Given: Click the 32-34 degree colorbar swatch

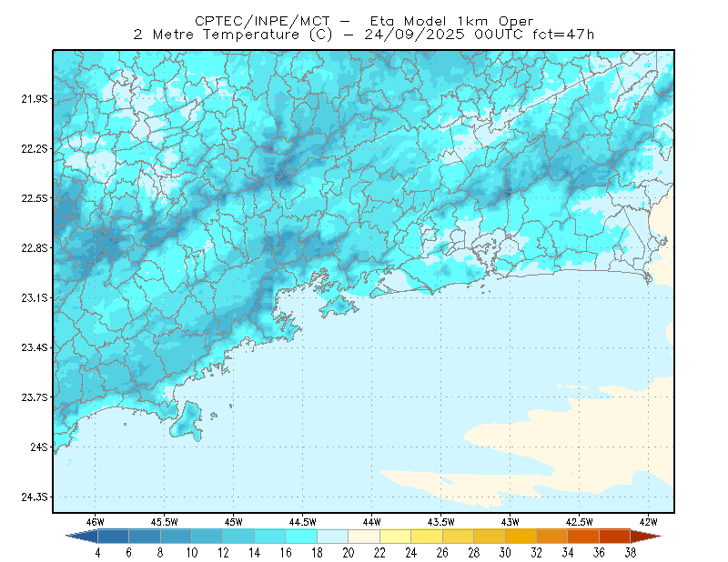Looking at the screenshot, I should 552,537.
